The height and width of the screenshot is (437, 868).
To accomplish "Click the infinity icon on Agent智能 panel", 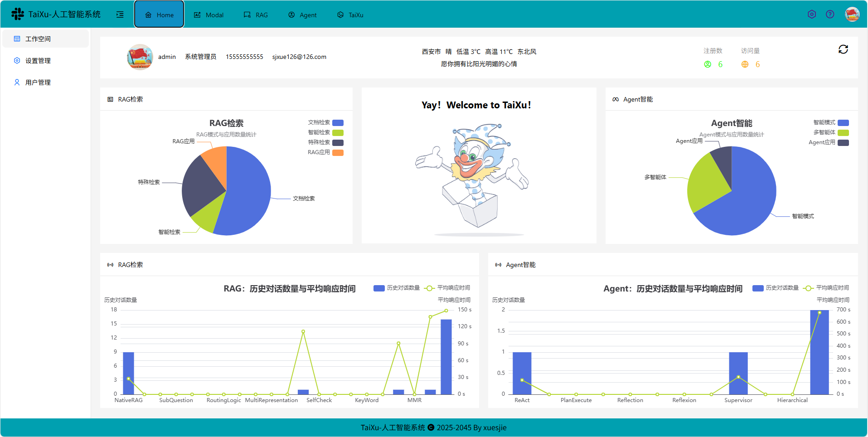I will pos(615,99).
